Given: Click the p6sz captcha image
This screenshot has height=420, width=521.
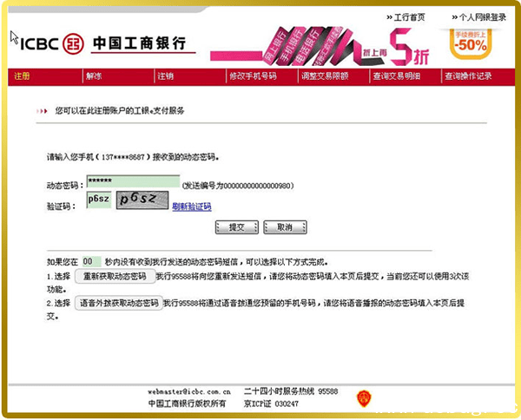Looking at the screenshot, I should click(x=142, y=200).
